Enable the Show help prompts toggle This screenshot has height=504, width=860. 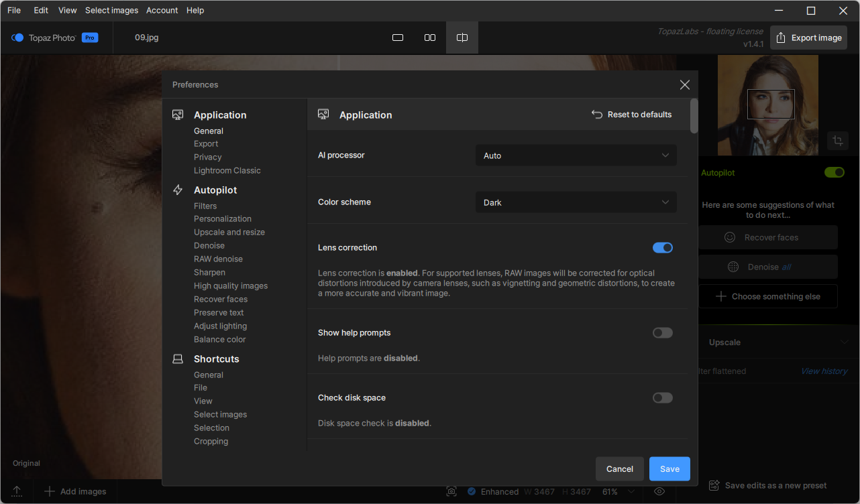click(x=663, y=333)
